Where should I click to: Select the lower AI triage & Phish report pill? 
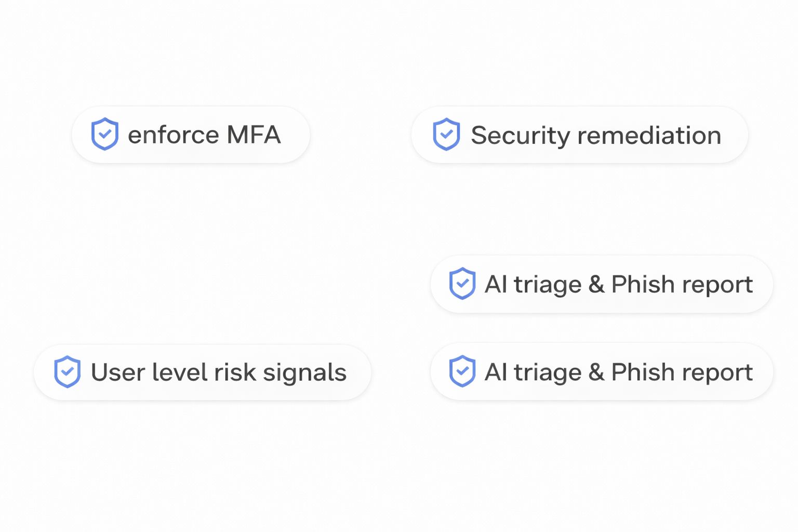coord(602,371)
